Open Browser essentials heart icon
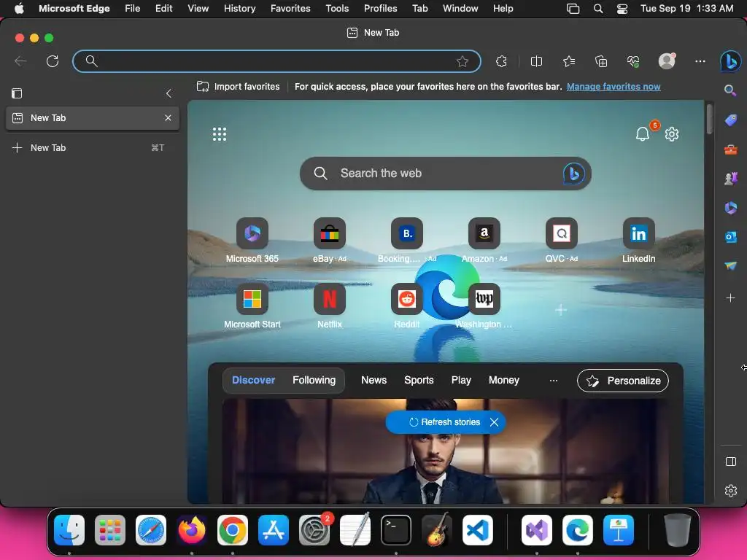The image size is (747, 560). [633, 61]
